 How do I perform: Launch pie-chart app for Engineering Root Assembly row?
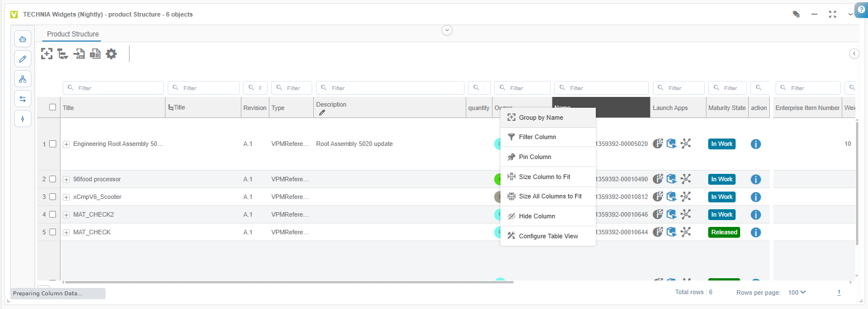click(x=658, y=144)
